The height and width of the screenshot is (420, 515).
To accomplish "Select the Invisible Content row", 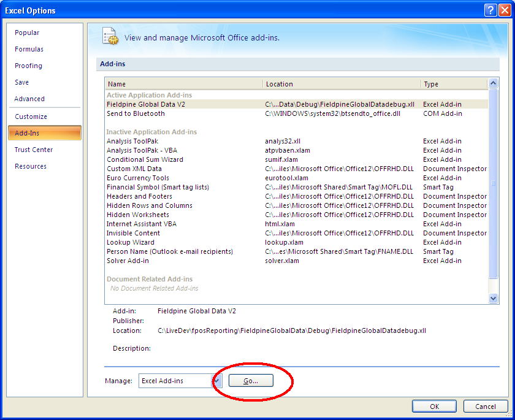I will pyautogui.click(x=297, y=233).
